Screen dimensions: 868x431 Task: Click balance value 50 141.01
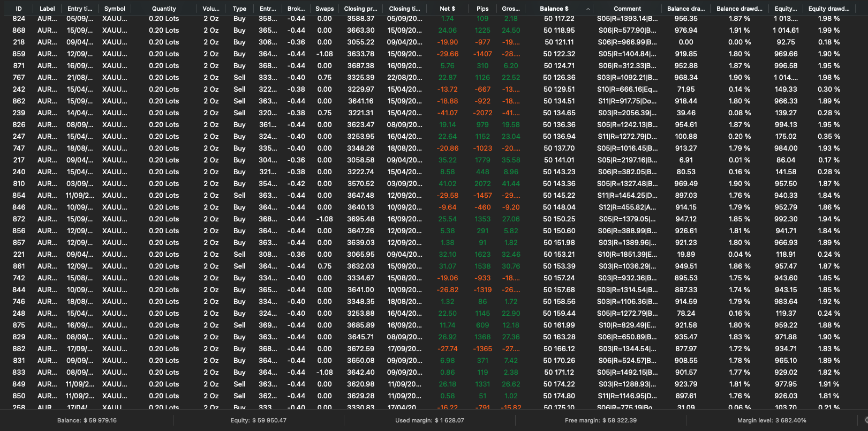point(560,160)
